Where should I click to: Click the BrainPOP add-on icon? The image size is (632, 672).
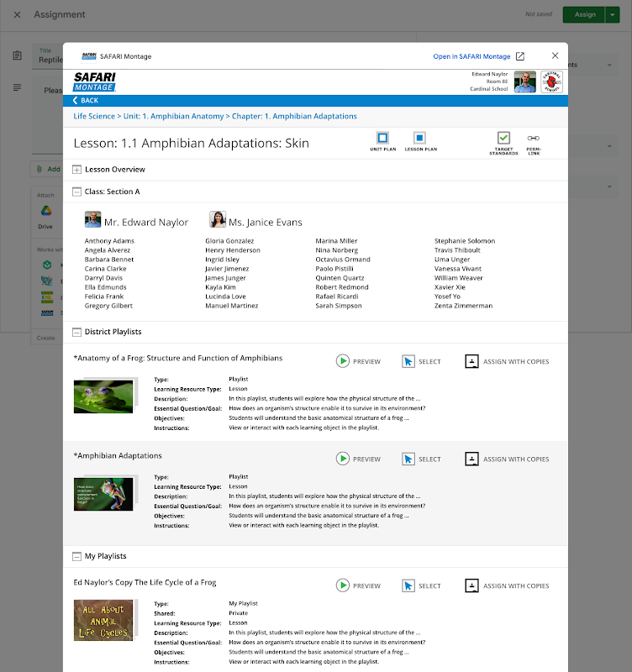(x=46, y=281)
